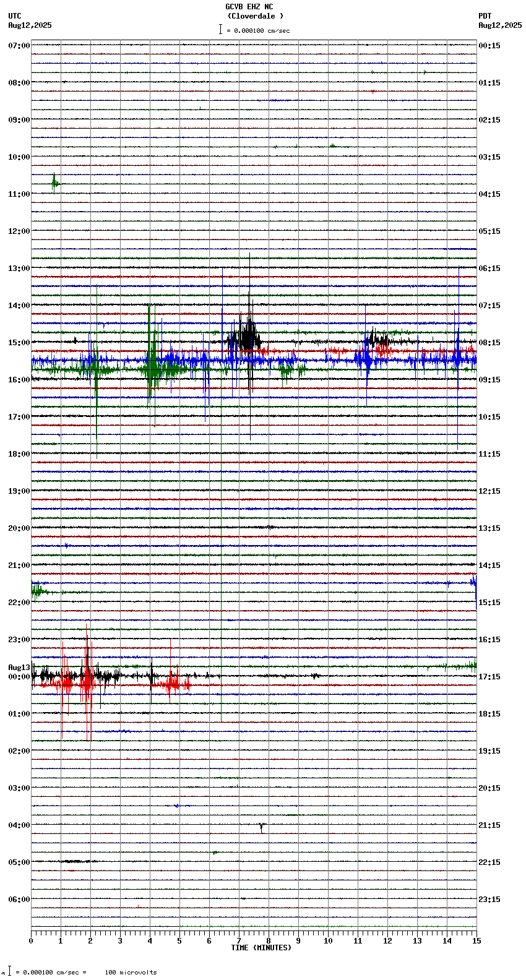Click the 21:00 UTC row label
Viewport: 526px width, 980px height.
(x=19, y=565)
